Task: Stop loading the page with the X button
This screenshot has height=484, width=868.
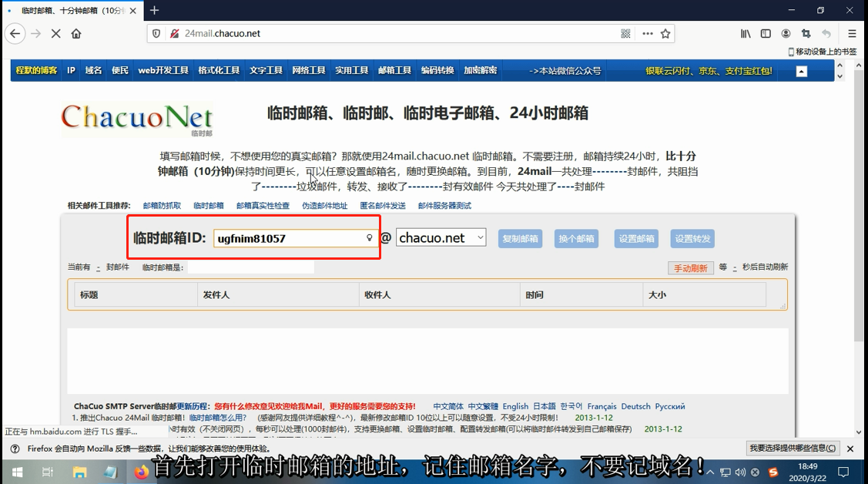Action: click(56, 34)
